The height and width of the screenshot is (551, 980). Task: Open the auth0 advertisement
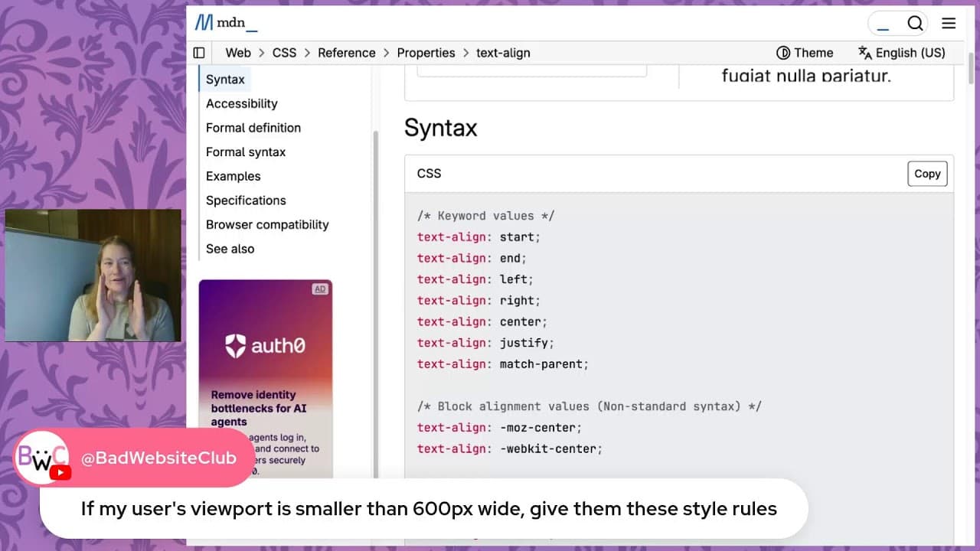[266, 379]
